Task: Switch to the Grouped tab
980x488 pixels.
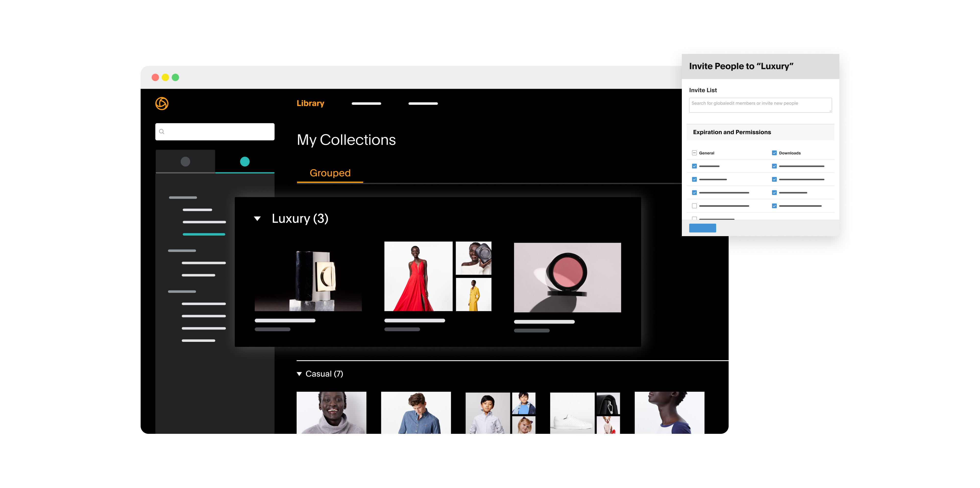Action: (x=329, y=173)
